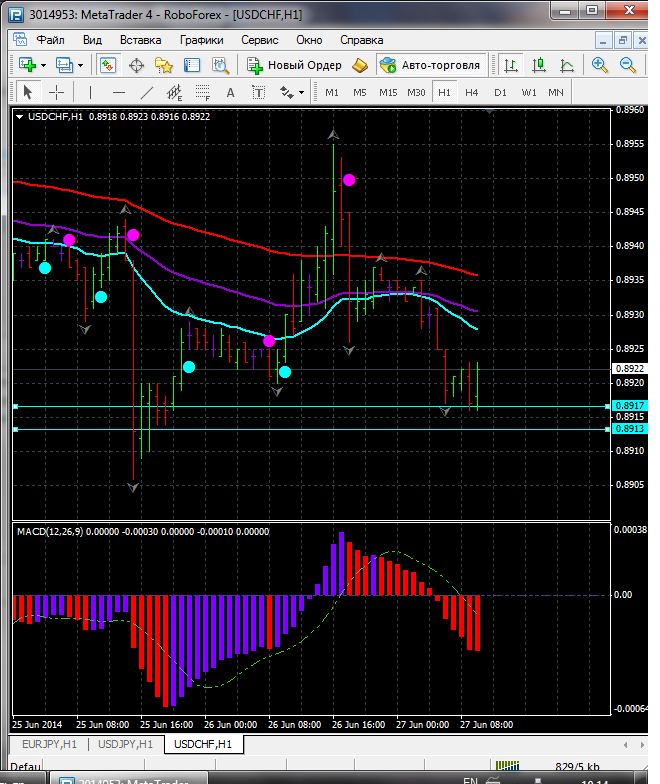Viewport: 660px width, 784px height.
Task: Open the Графики menu
Action: [x=202, y=40]
